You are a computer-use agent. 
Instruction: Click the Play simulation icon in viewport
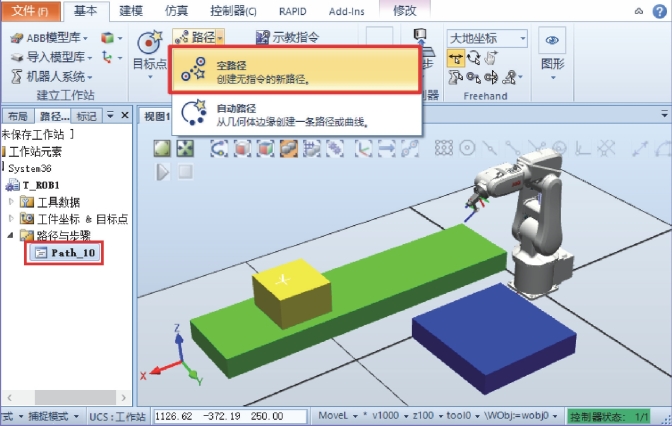click(162, 172)
